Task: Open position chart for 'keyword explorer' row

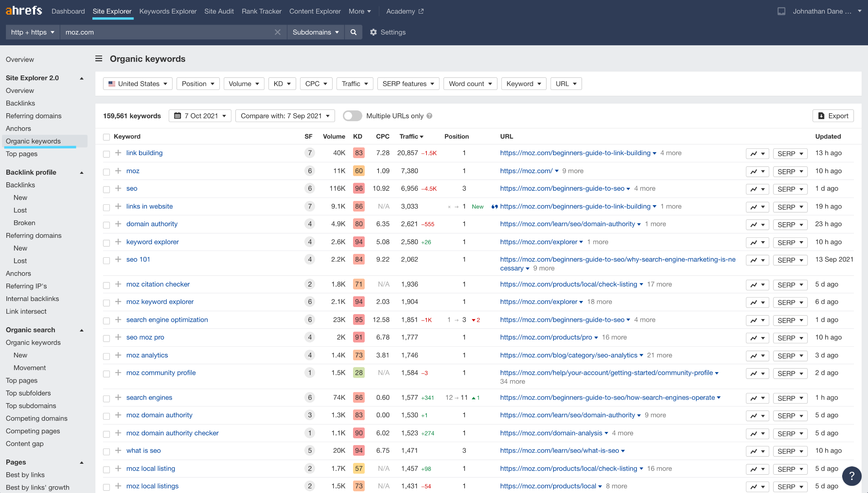Action: (757, 242)
